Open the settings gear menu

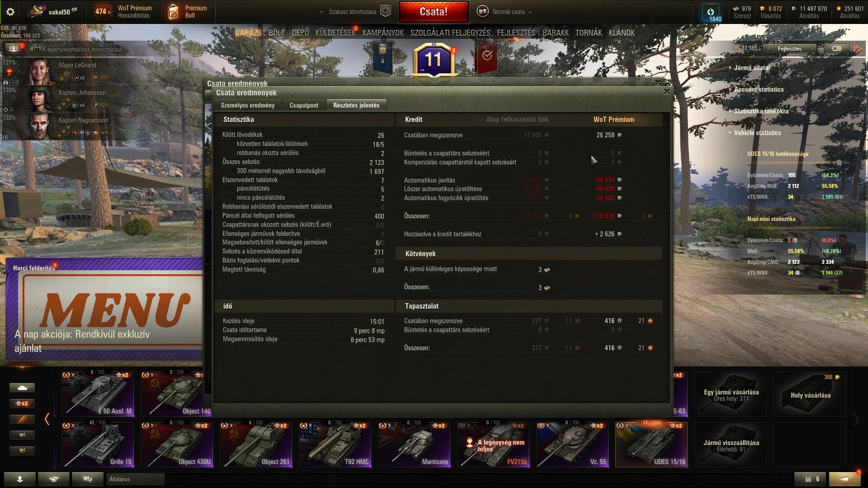[10, 12]
